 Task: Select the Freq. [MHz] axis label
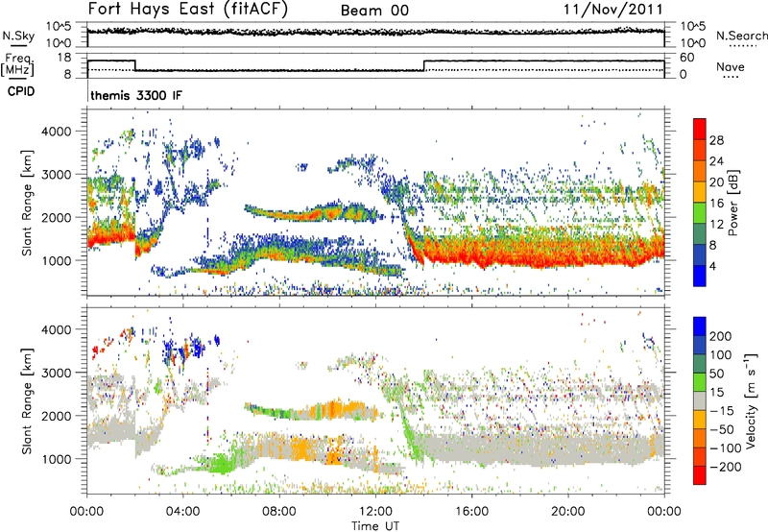click(17, 65)
